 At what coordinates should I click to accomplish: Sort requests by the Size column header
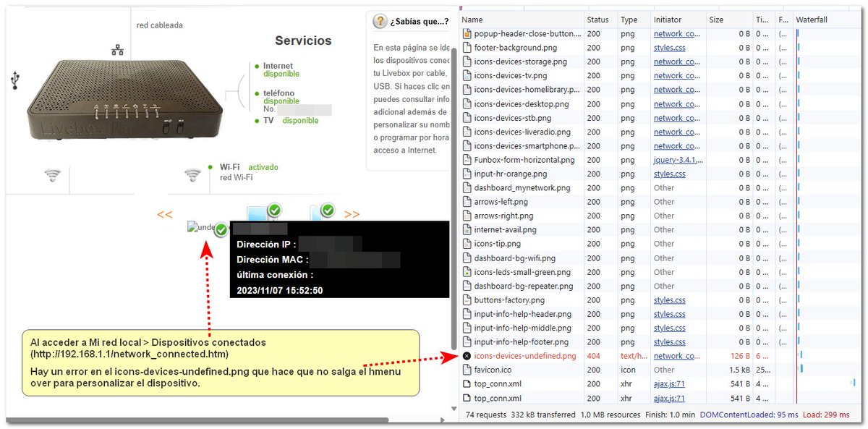[729, 20]
